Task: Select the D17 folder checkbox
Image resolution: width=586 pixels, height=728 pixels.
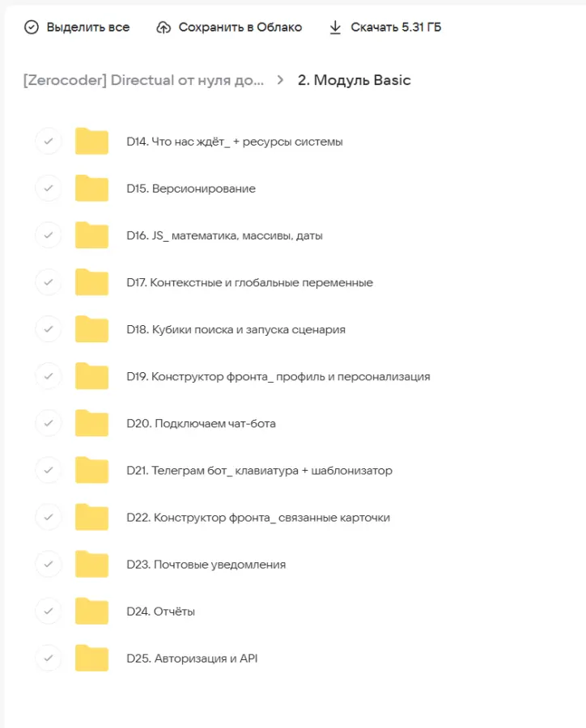Action: [49, 282]
